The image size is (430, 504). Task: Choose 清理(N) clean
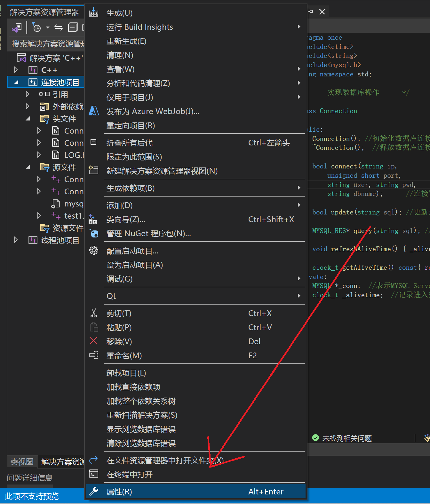click(195, 55)
